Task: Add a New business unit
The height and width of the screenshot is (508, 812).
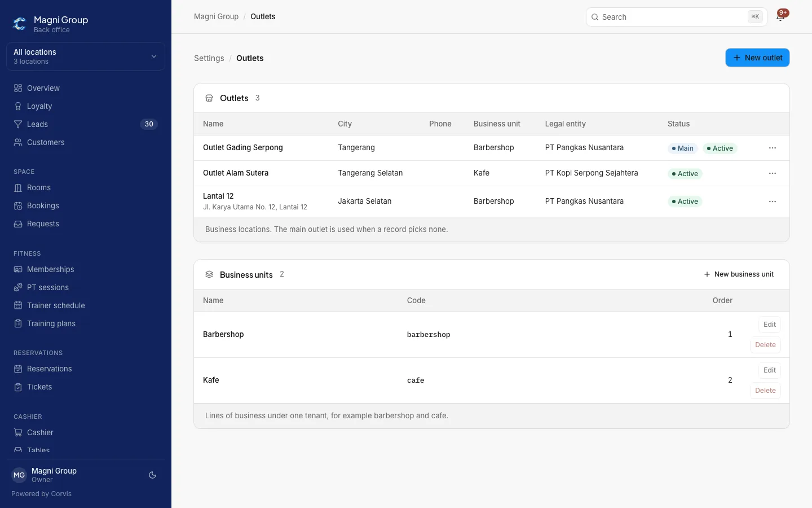Action: [739, 274]
